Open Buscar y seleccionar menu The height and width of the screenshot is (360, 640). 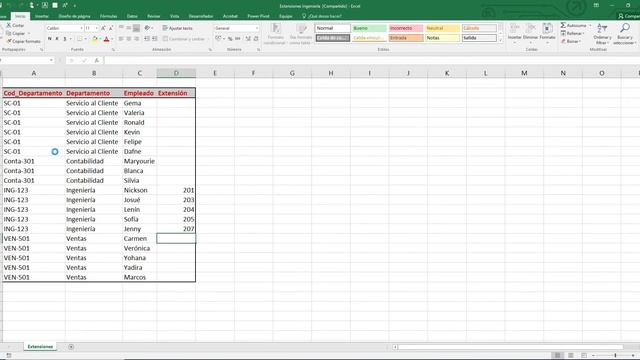tap(624, 33)
